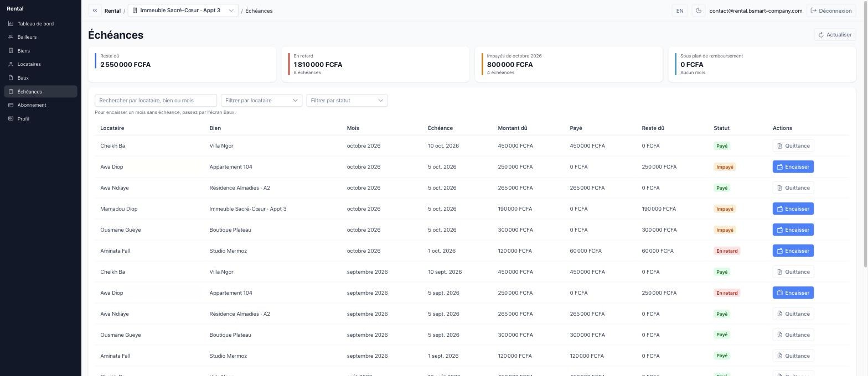Click the Abonnement card icon
868x376 pixels.
(x=11, y=105)
